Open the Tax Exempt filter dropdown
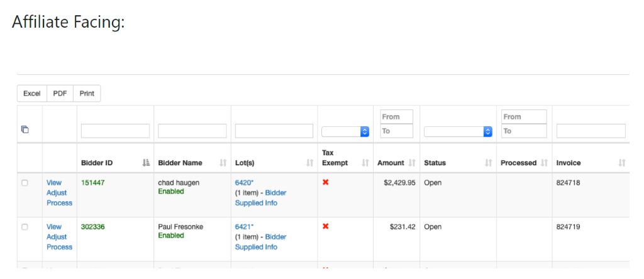 pyautogui.click(x=345, y=131)
